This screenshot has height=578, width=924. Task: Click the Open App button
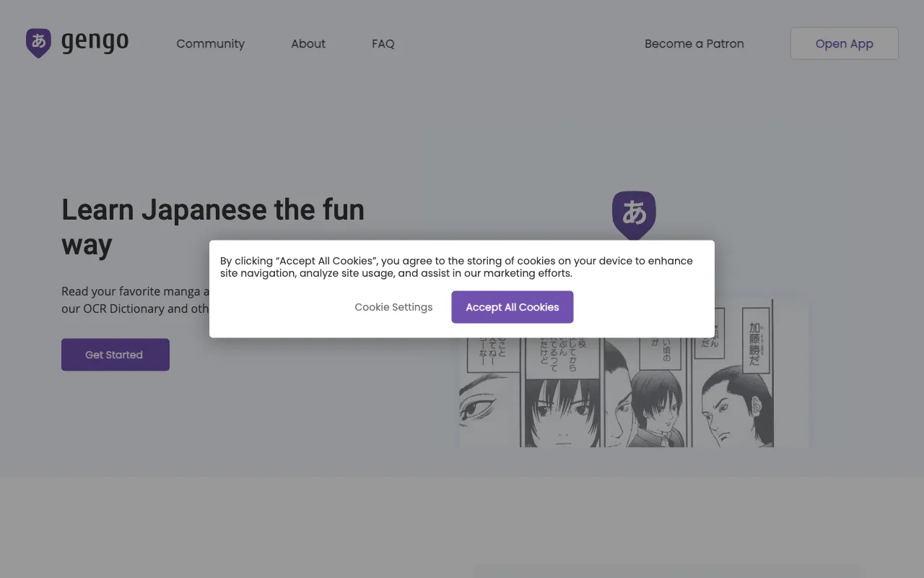tap(844, 43)
